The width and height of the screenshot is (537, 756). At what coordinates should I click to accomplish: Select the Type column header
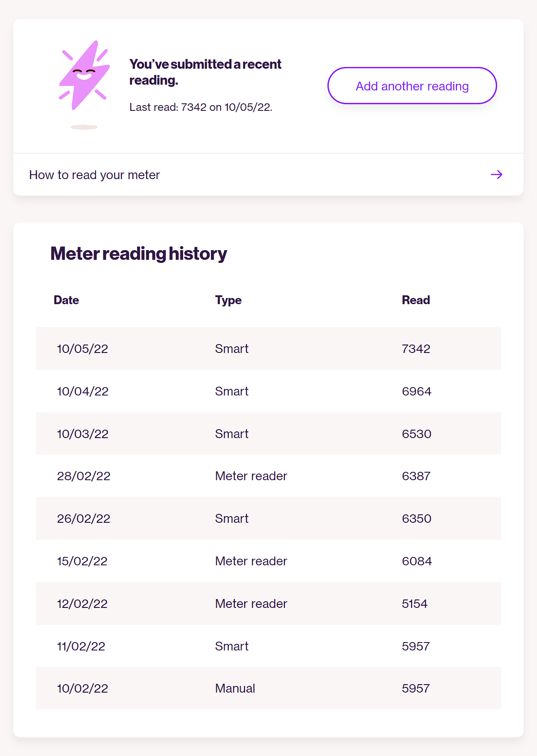[x=228, y=300]
